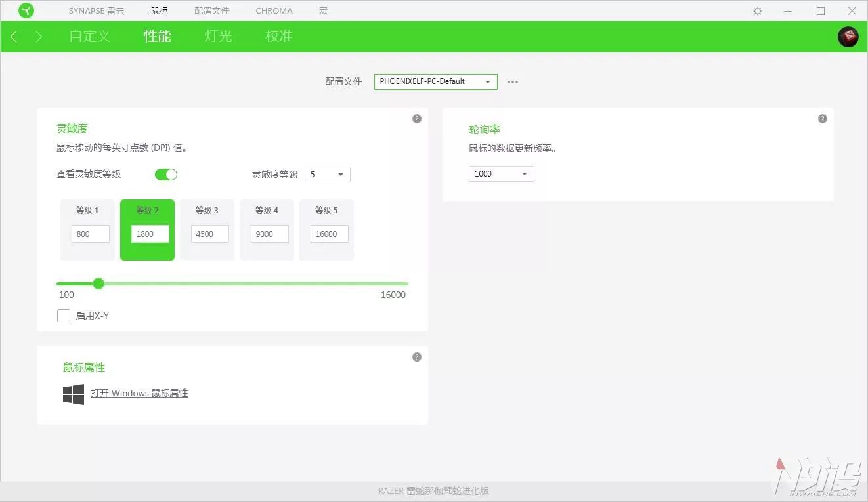
Task: Switch to the 灯光 tab
Action: click(x=217, y=37)
